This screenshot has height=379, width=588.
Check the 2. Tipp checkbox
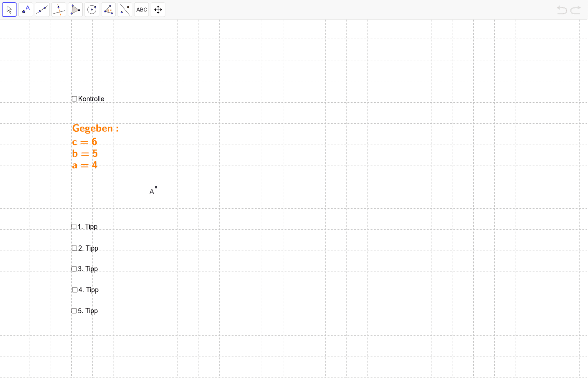point(74,248)
